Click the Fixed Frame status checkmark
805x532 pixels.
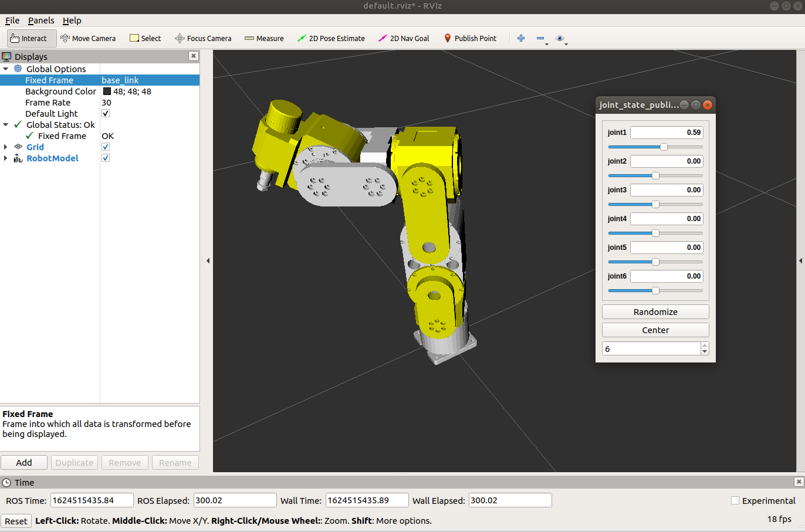[x=29, y=135]
